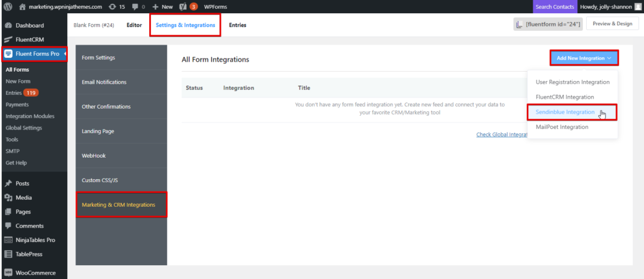Click the Posts pin icon

tap(8, 183)
